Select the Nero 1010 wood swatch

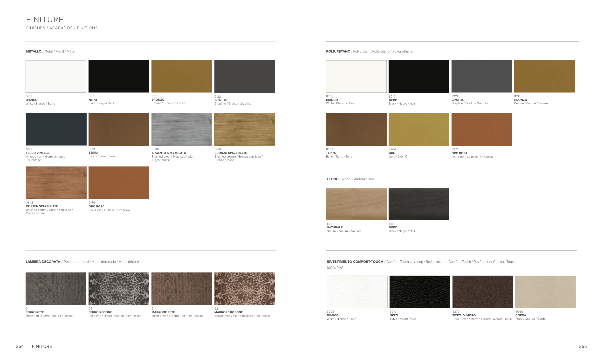coord(419,204)
